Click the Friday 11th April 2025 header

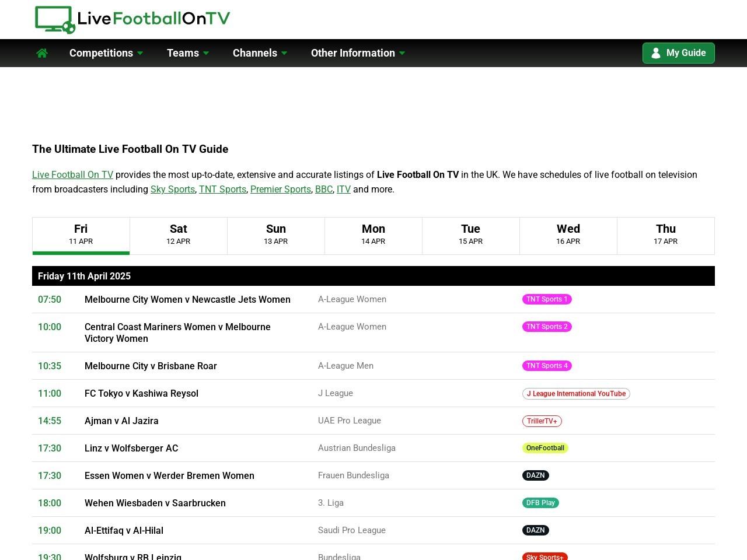point(373,276)
